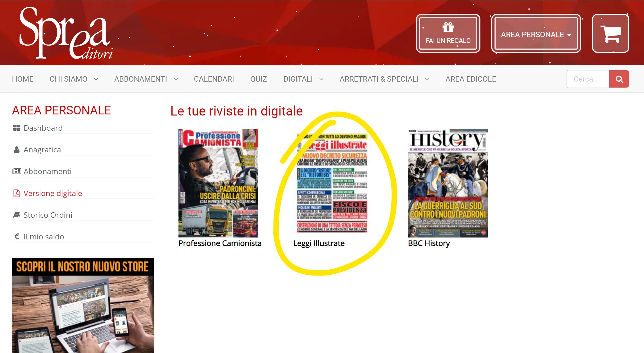This screenshot has width=644, height=353.
Task: Click the magnifier search button
Action: (x=619, y=79)
